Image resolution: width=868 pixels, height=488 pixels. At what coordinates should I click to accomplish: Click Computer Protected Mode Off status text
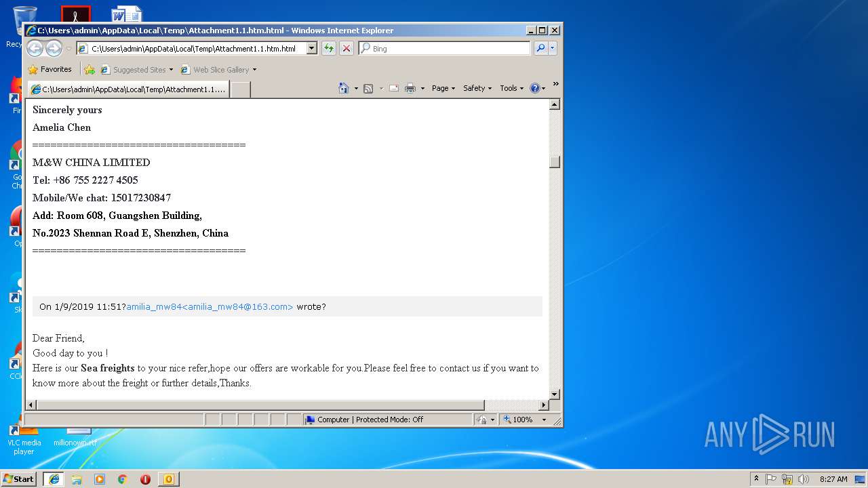click(x=370, y=420)
